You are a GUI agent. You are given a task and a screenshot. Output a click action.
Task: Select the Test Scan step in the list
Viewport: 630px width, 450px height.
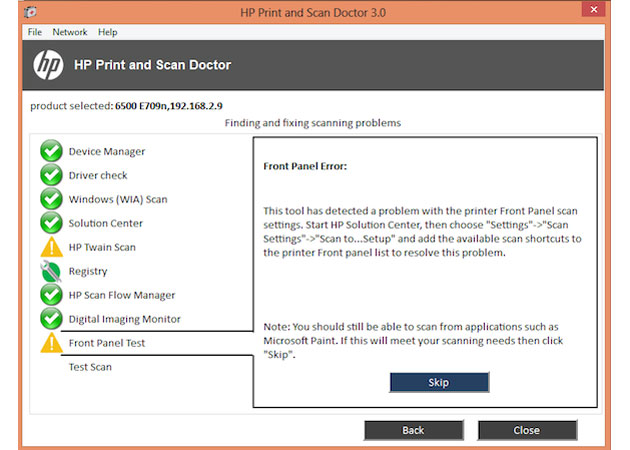point(90,367)
